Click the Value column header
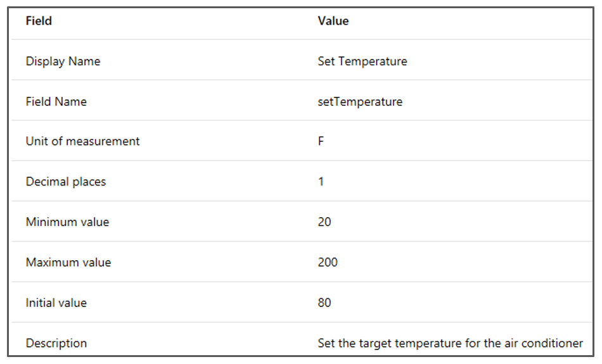The image size is (602, 364). pyautogui.click(x=333, y=21)
